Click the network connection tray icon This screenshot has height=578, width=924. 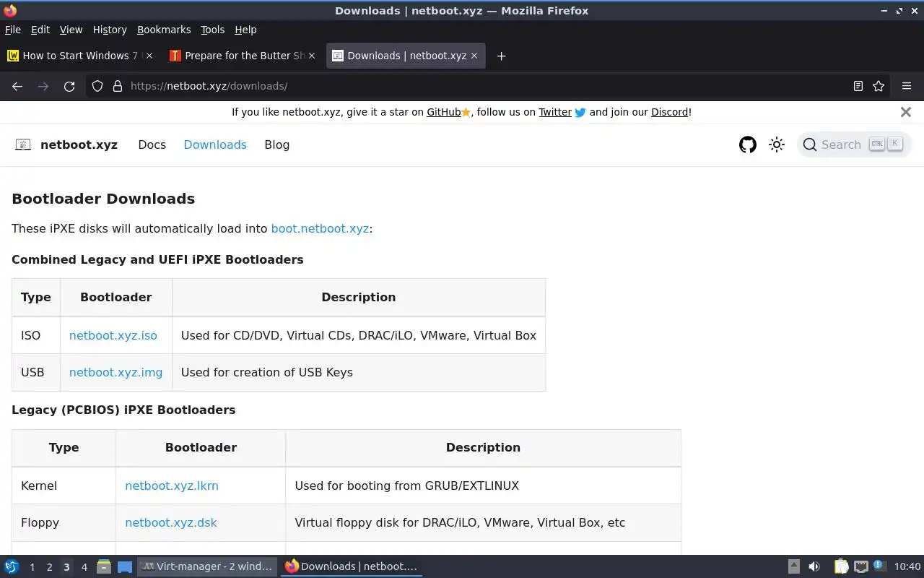point(860,566)
